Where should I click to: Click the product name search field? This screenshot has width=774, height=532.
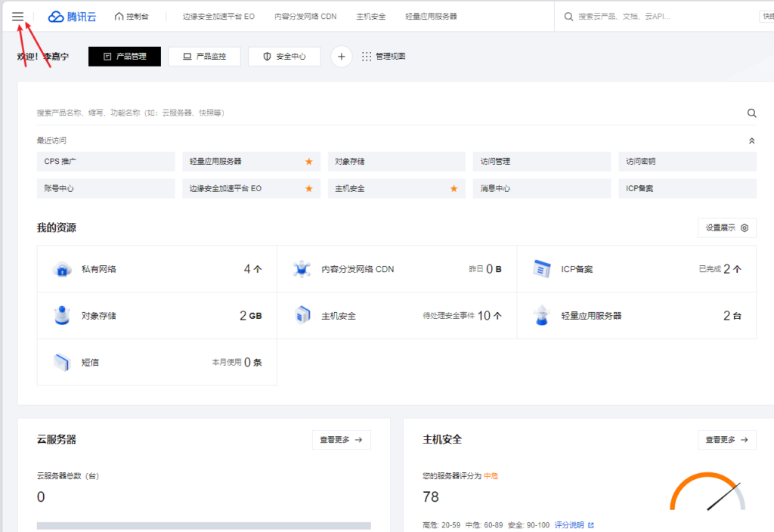point(378,113)
